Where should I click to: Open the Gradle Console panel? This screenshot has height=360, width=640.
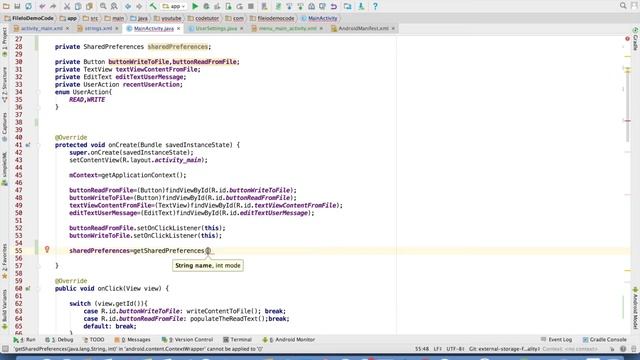click(x=605, y=340)
